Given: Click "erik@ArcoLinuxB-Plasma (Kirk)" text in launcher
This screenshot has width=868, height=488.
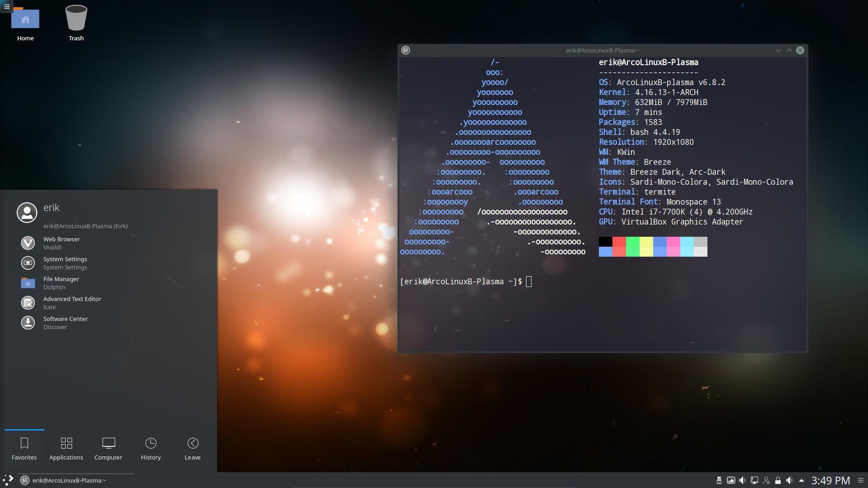Looking at the screenshot, I should pyautogui.click(x=85, y=226).
